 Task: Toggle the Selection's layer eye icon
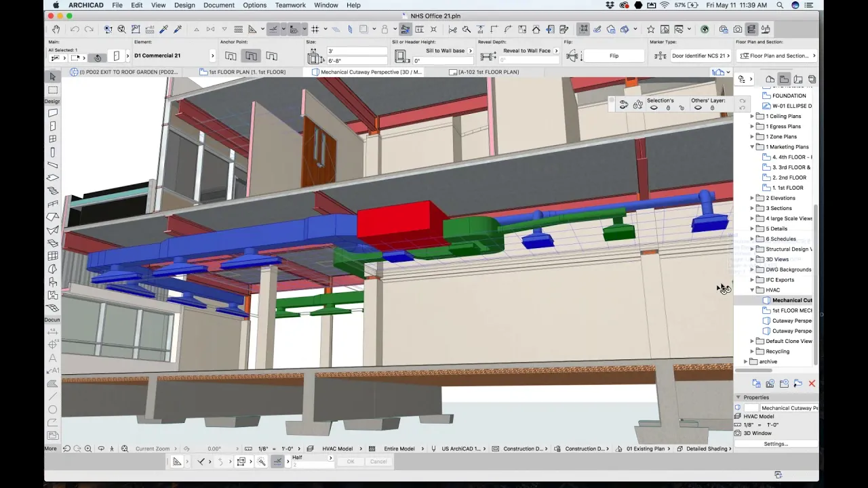coord(654,108)
